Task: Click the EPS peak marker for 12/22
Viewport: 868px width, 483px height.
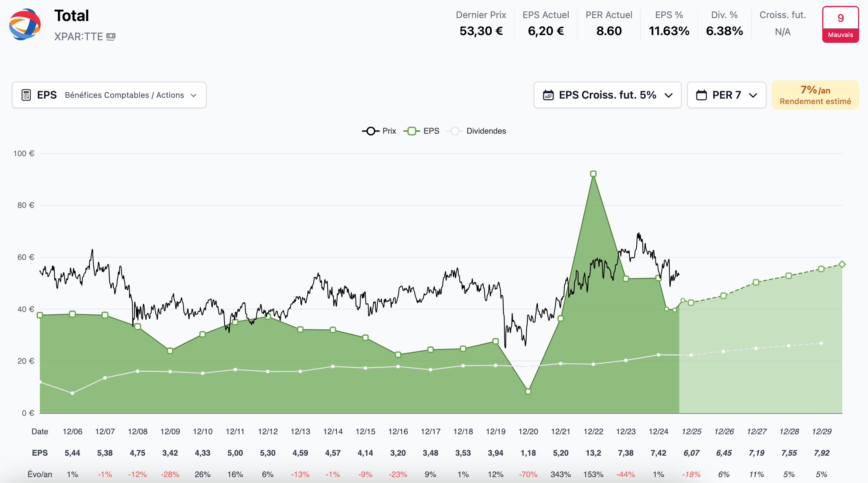Action: pyautogui.click(x=593, y=174)
